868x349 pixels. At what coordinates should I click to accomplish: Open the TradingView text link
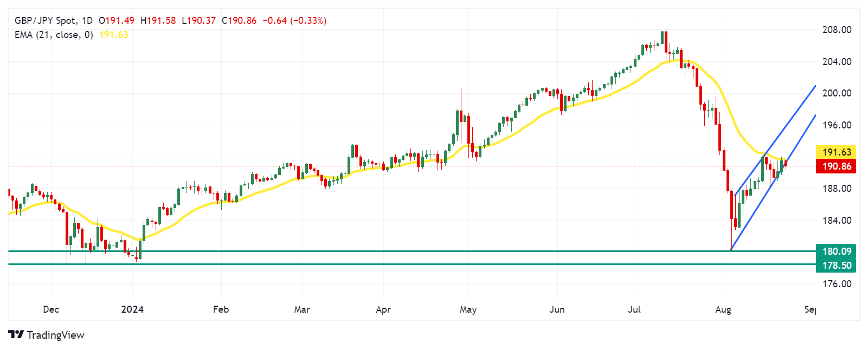[55, 335]
